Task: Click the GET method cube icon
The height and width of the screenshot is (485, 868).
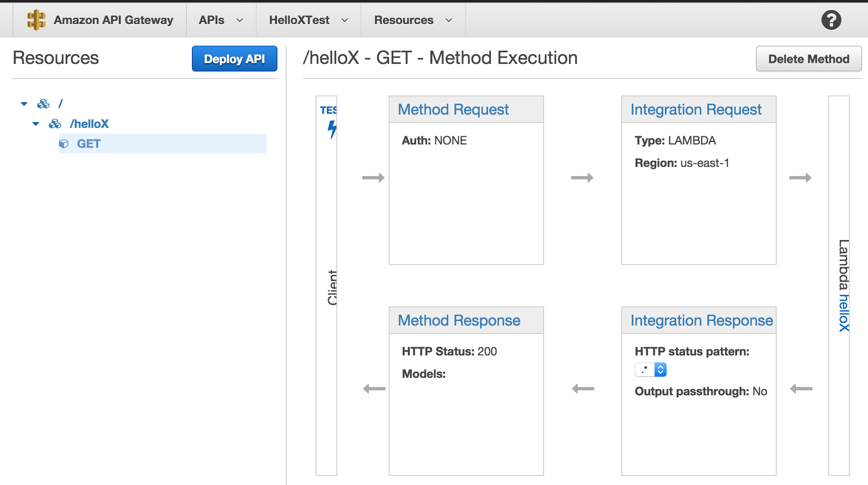Action: pyautogui.click(x=64, y=144)
